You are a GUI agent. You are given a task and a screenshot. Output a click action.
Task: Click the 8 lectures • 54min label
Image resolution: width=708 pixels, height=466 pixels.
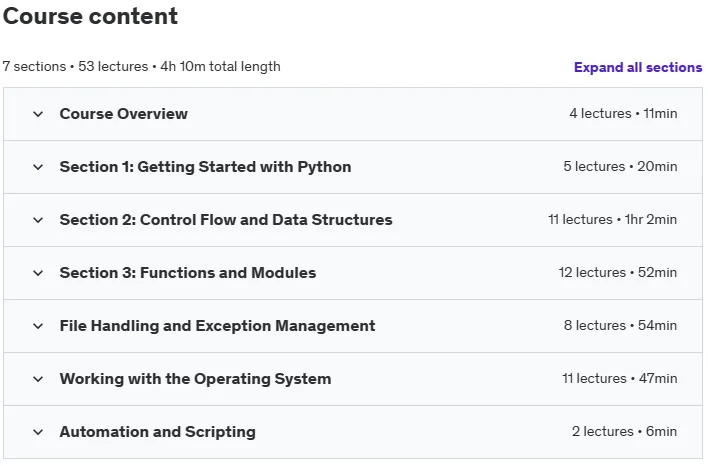click(620, 325)
